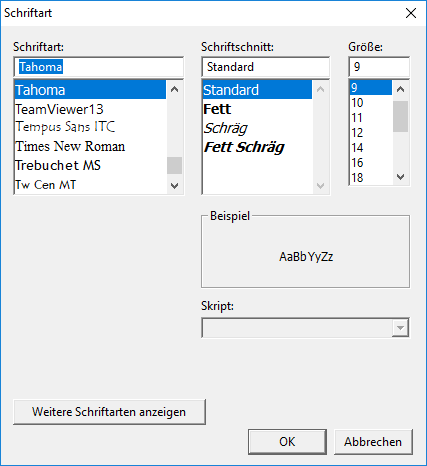Click the font list scroll-down arrow
This screenshot has height=466, width=427.
pos(174,186)
